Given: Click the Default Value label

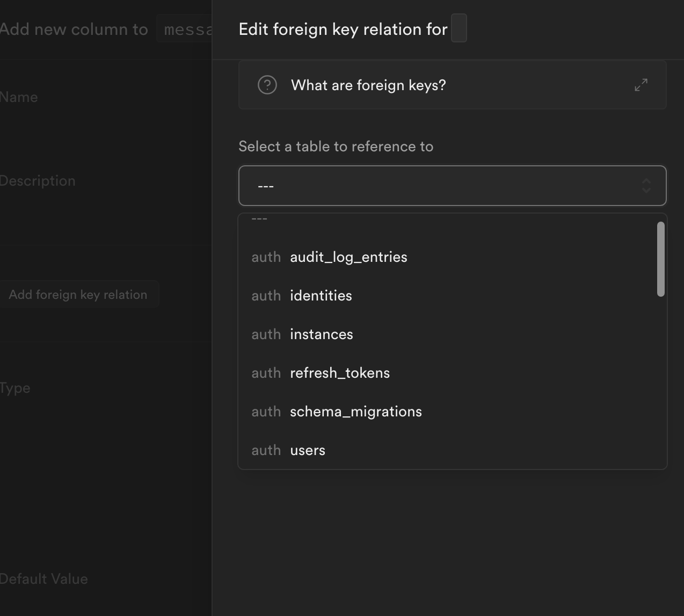Looking at the screenshot, I should pyautogui.click(x=43, y=579).
